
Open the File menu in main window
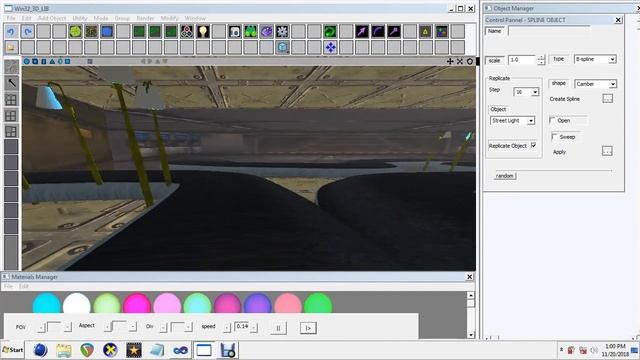[11, 18]
